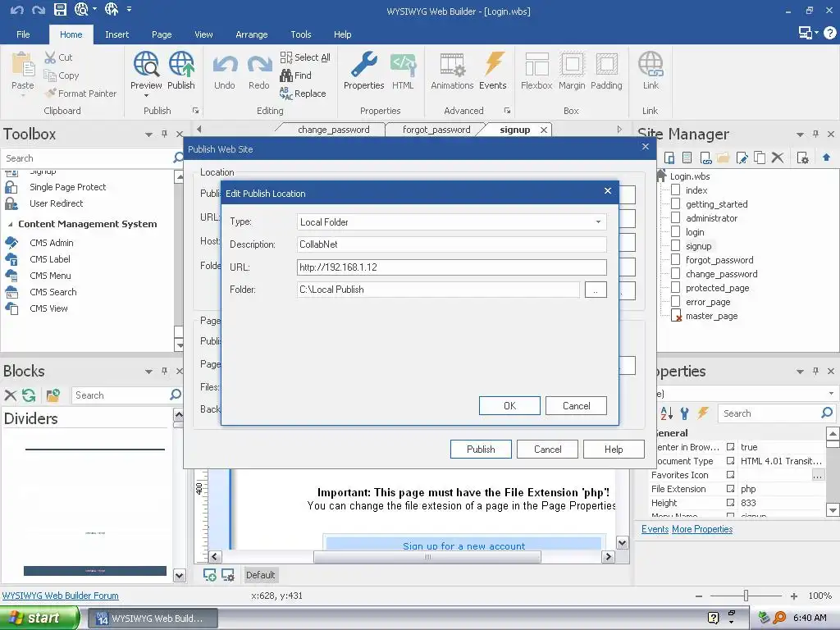The image size is (840, 630).
Task: Select CMS Admin in Toolbox
Action: (52, 243)
